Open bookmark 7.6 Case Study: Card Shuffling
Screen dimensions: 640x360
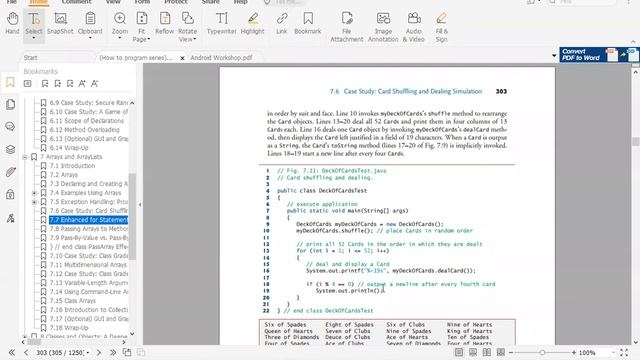89,211
